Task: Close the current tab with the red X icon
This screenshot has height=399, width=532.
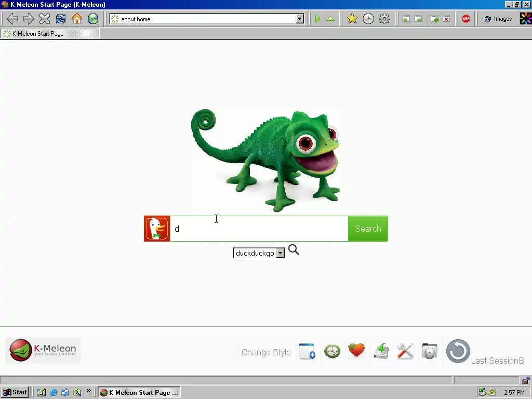Action: [446, 19]
